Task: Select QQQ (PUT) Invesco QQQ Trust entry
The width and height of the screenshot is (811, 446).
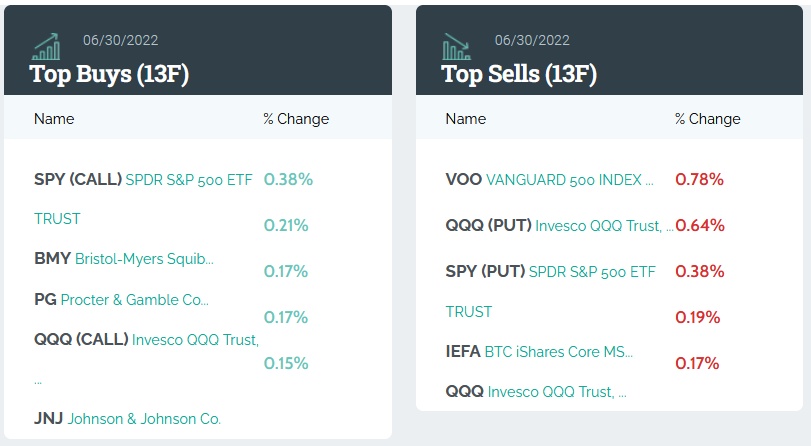Action: point(559,226)
